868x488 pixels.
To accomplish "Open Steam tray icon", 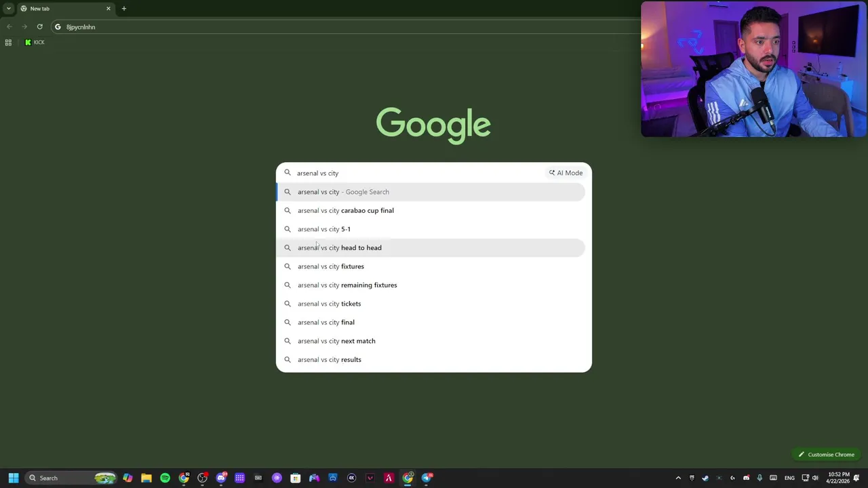I will tap(705, 478).
